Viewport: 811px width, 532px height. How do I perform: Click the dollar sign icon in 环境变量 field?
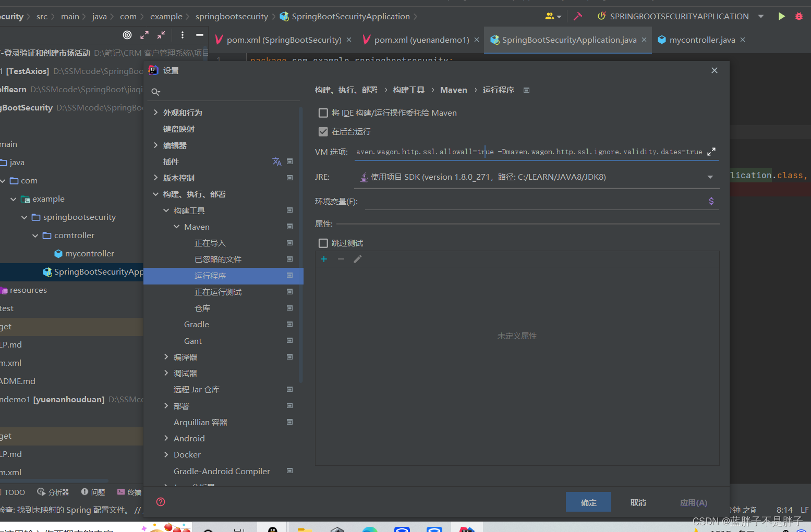point(711,201)
